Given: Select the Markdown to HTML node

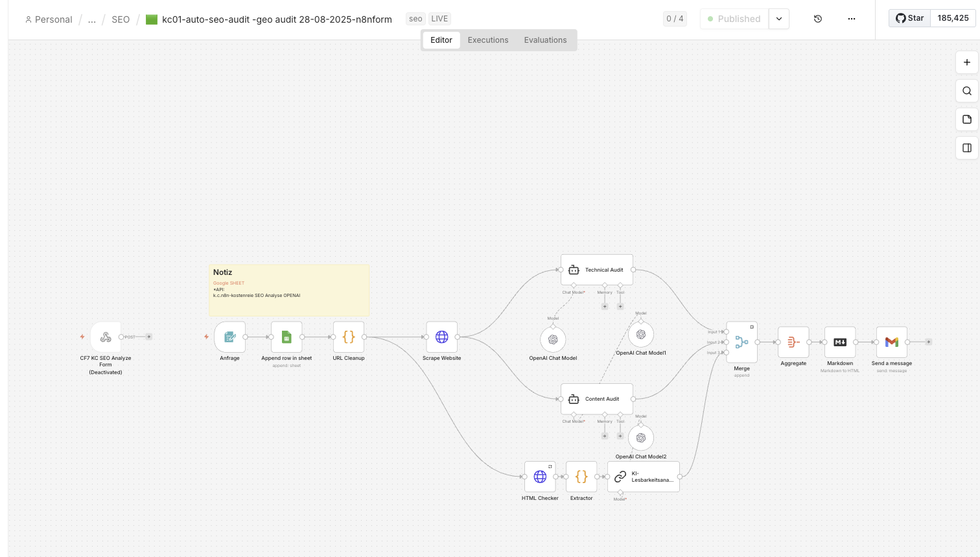Looking at the screenshot, I should pos(840,342).
